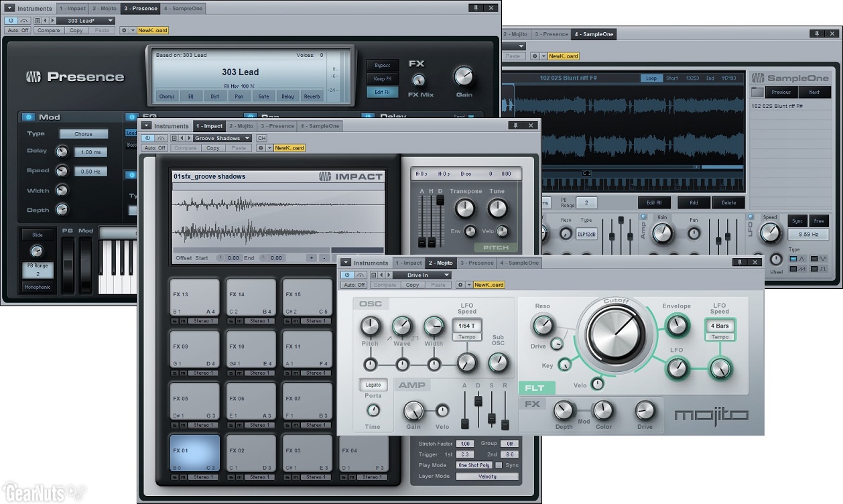The height and width of the screenshot is (504, 843).
Task: Pin the Mojito window
Action: pyautogui.click(x=738, y=263)
